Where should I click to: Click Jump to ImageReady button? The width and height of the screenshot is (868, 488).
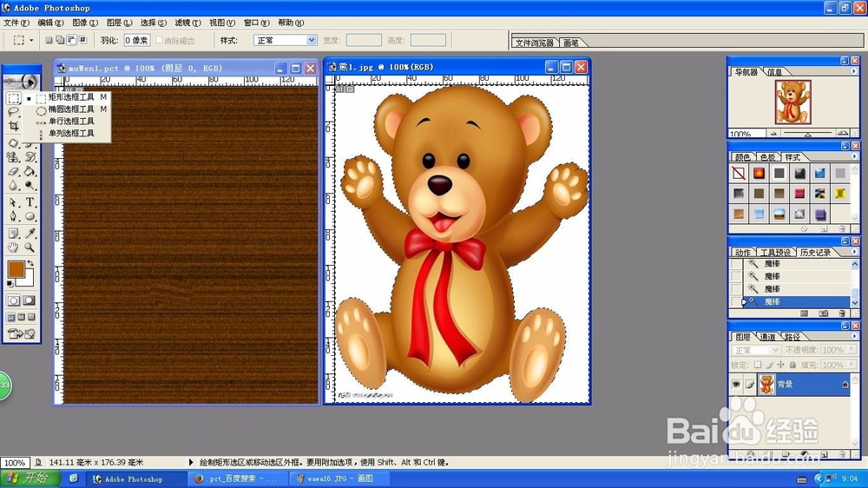coord(22,333)
